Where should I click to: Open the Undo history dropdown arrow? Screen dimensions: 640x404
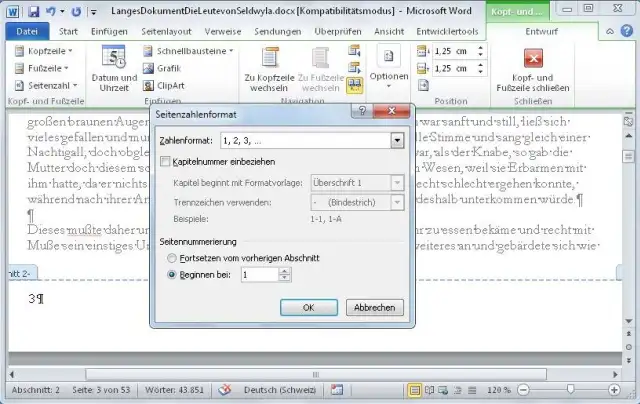coord(62,11)
